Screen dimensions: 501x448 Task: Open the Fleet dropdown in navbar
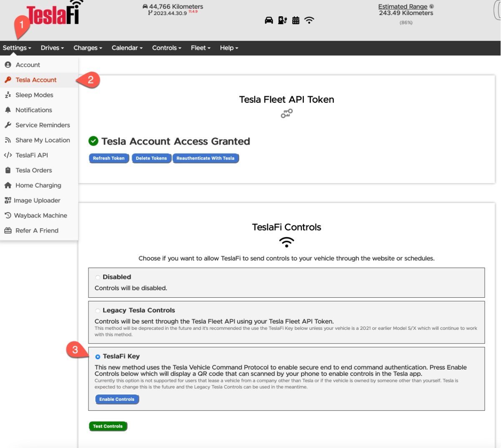[x=200, y=48]
